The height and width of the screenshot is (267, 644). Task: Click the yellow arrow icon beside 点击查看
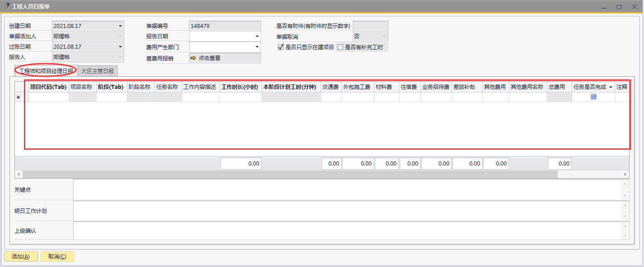click(x=193, y=58)
